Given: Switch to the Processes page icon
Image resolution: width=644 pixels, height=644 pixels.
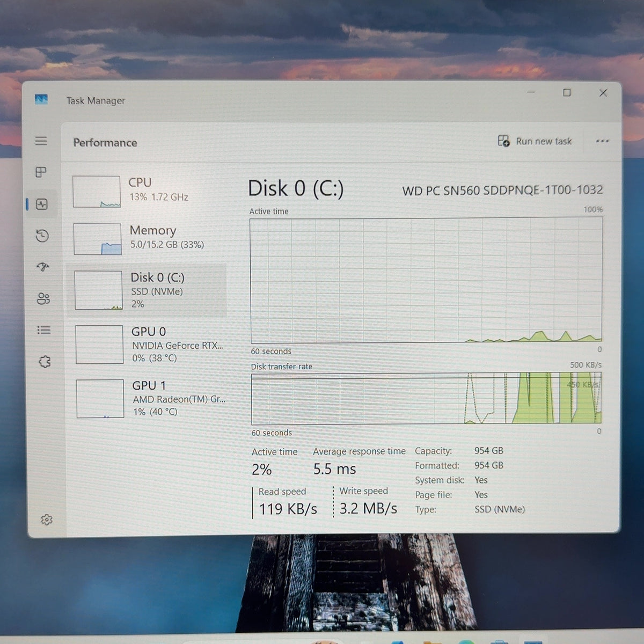Looking at the screenshot, I should coord(41,172).
